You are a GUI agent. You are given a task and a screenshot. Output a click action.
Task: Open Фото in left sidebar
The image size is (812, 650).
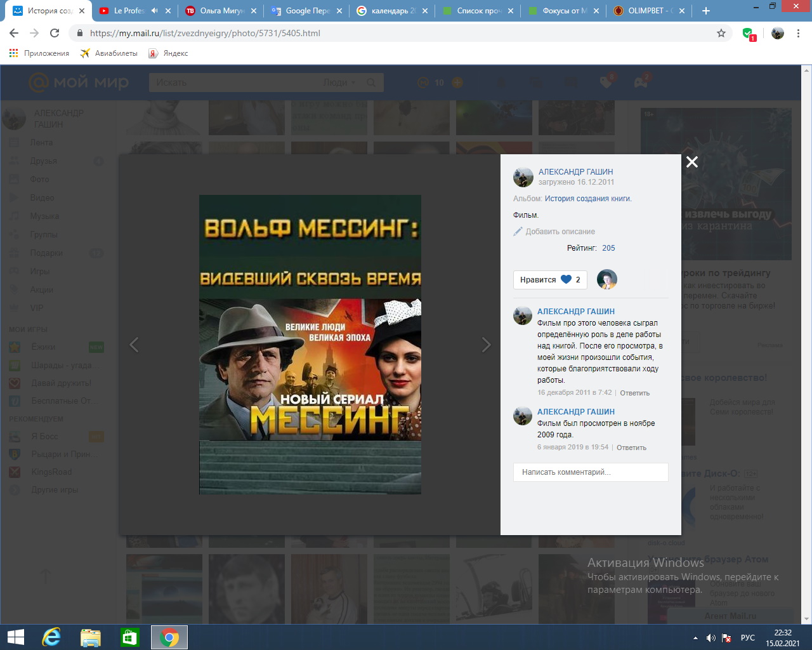tap(39, 180)
